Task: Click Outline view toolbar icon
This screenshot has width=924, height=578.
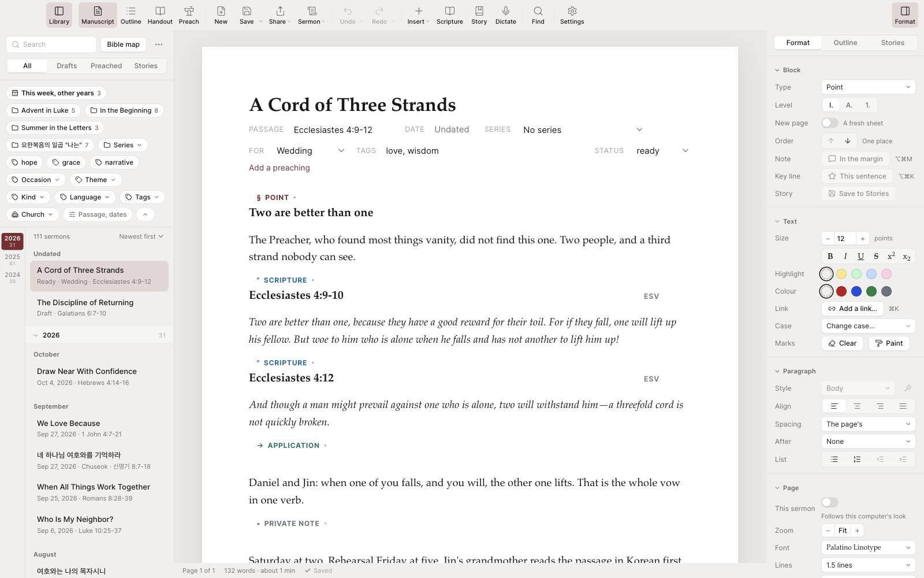Action: 131,15
